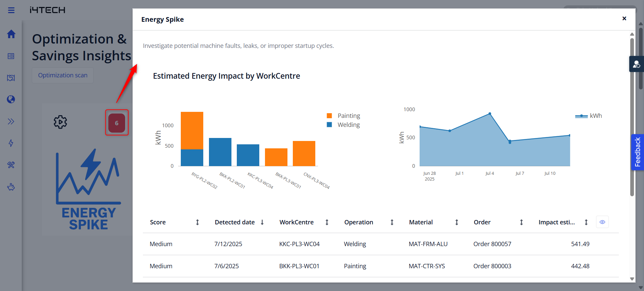Open the Feedback side tab

pyautogui.click(x=637, y=152)
